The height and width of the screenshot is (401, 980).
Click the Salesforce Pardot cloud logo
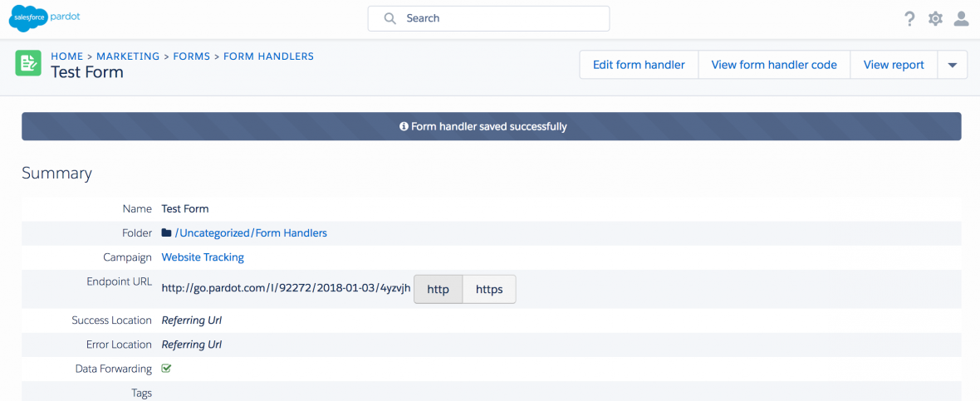(30, 18)
